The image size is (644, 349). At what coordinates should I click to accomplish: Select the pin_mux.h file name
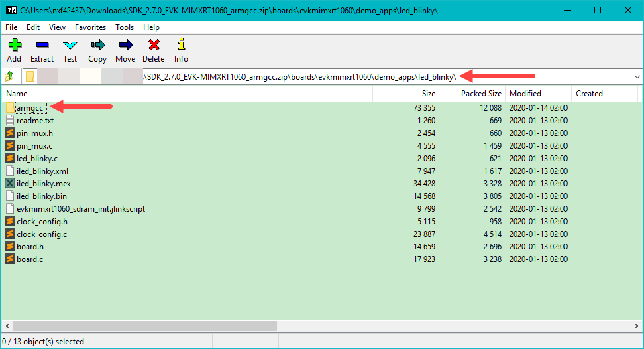point(34,133)
